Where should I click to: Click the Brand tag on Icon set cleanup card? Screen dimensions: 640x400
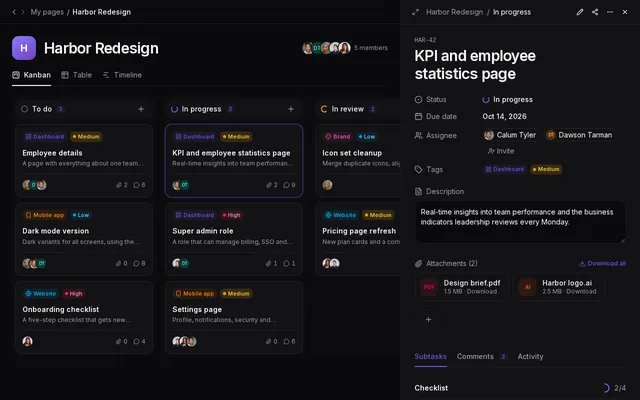[338, 137]
